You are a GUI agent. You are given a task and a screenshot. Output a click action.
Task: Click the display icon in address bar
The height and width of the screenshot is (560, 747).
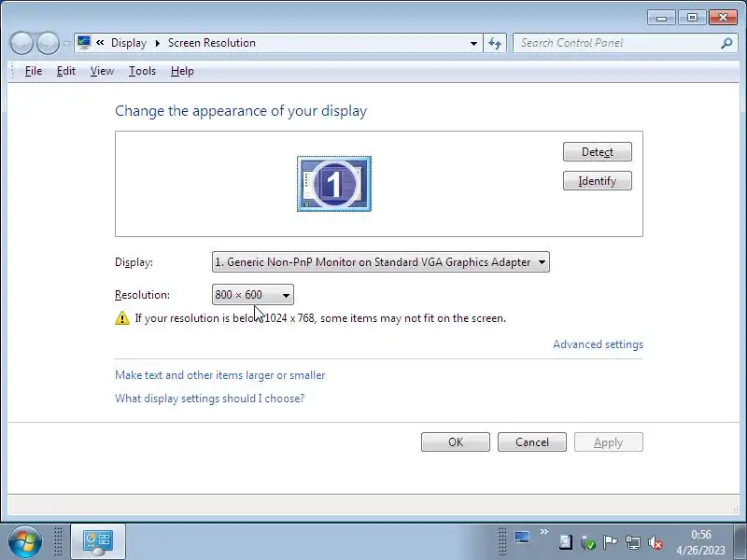(x=84, y=42)
